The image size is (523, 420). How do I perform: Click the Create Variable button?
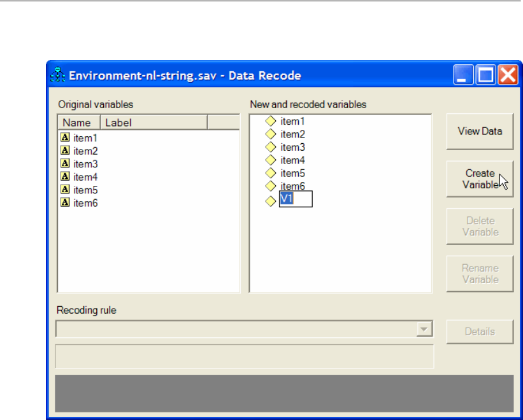[x=480, y=179]
